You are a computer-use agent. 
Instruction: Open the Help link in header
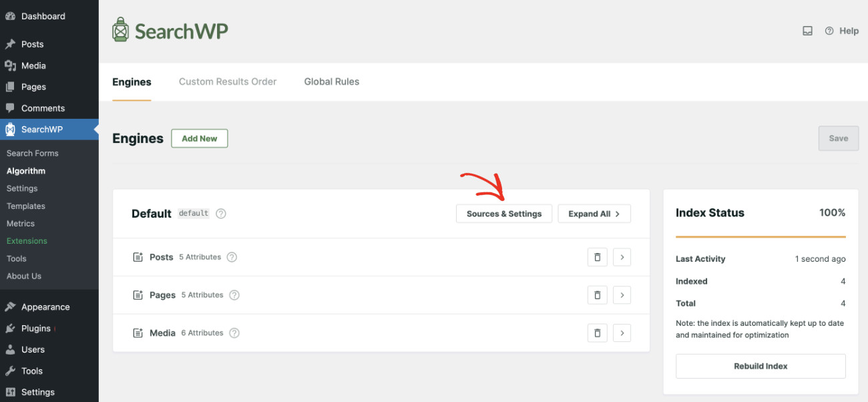pyautogui.click(x=842, y=31)
